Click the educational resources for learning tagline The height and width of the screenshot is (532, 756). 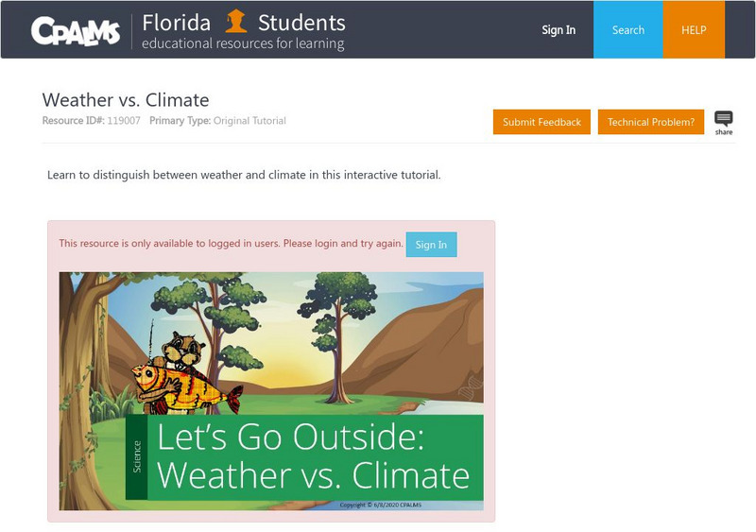click(x=243, y=43)
